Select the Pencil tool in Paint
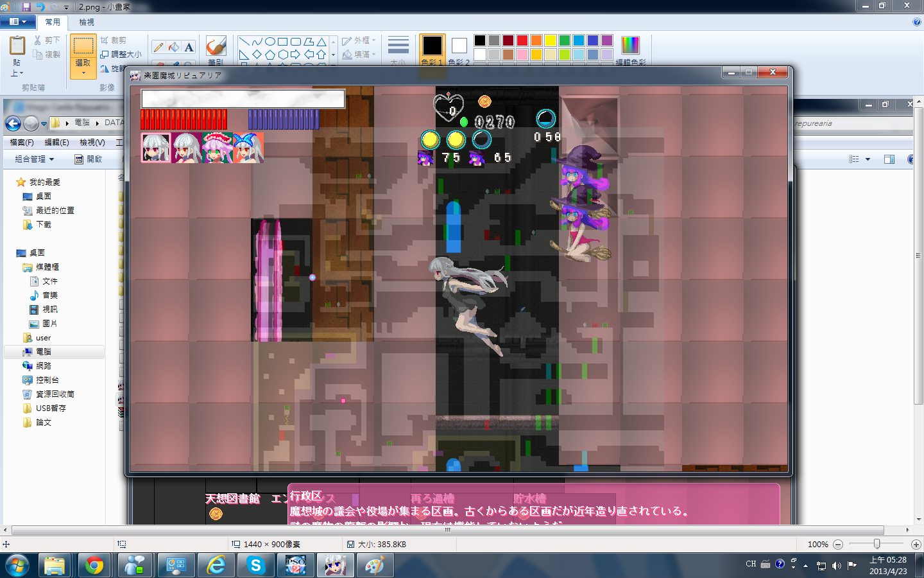 tap(158, 47)
